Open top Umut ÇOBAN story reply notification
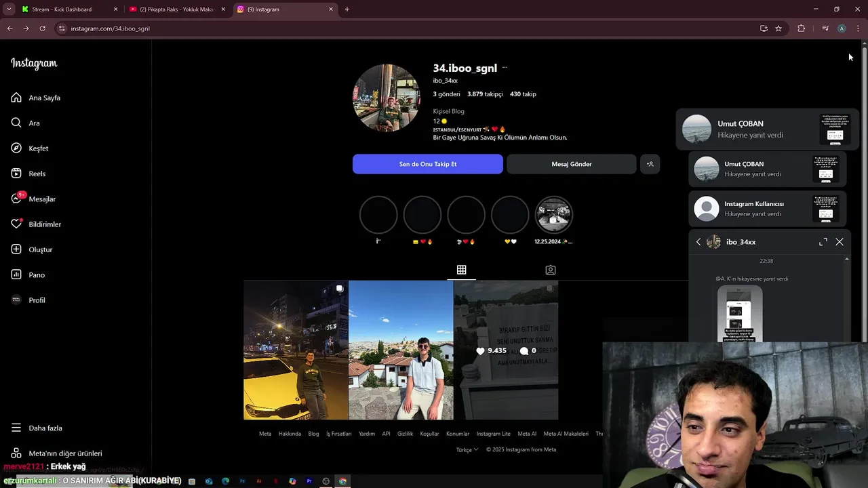 tap(768, 129)
